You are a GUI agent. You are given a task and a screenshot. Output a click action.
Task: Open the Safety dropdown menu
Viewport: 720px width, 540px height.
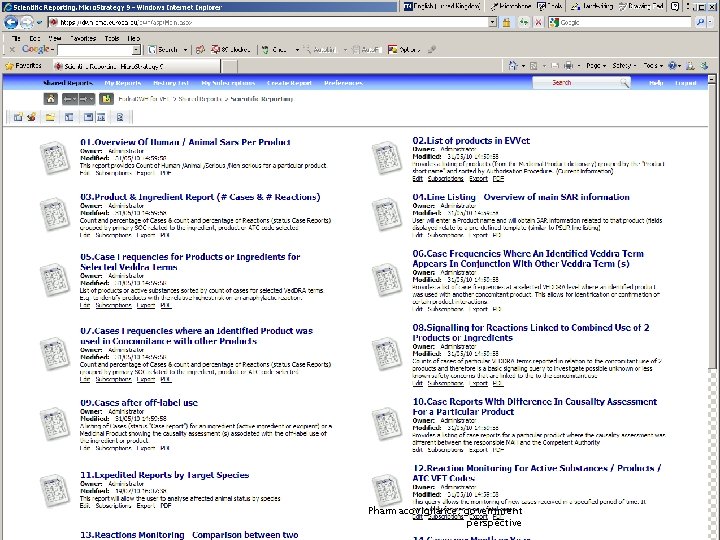tap(624, 66)
